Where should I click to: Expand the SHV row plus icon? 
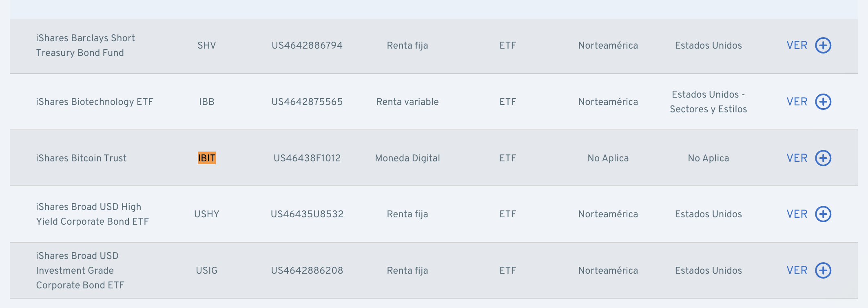coord(823,45)
